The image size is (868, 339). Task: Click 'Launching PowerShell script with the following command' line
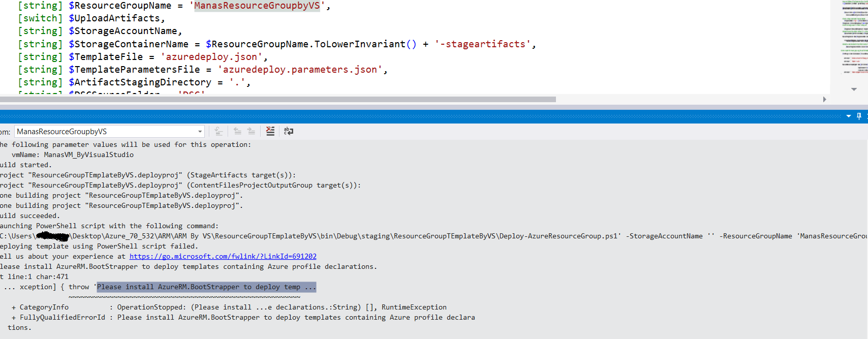tap(109, 226)
